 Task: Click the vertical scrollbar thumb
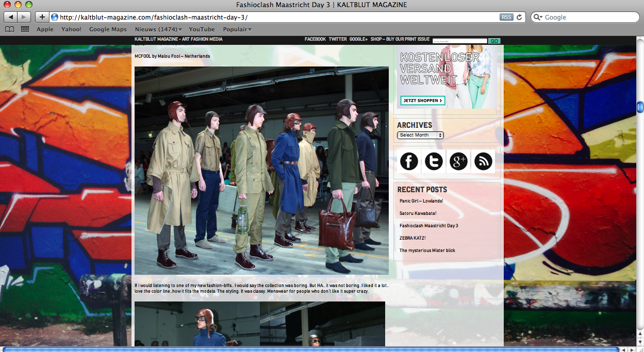click(x=640, y=107)
